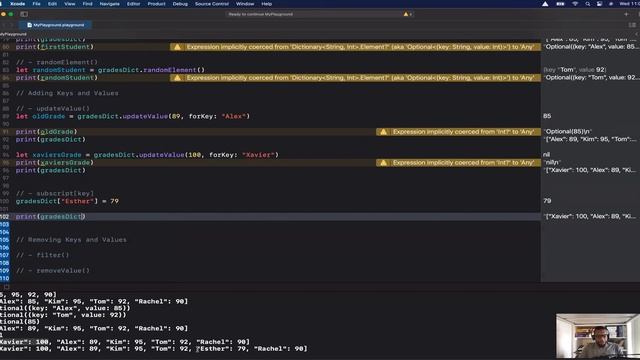Click the webcam video thumbnail overlay
This screenshot has height=360, width=640.
(598, 336)
